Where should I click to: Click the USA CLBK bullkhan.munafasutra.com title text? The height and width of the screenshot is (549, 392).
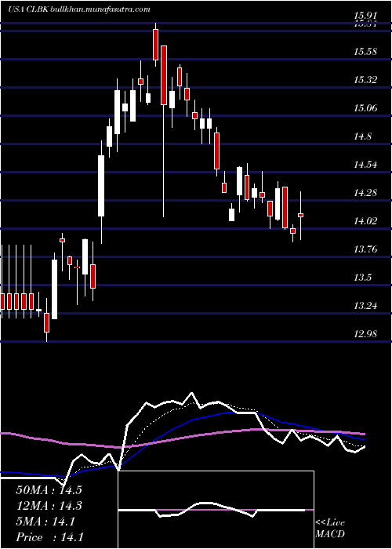pos(78,9)
